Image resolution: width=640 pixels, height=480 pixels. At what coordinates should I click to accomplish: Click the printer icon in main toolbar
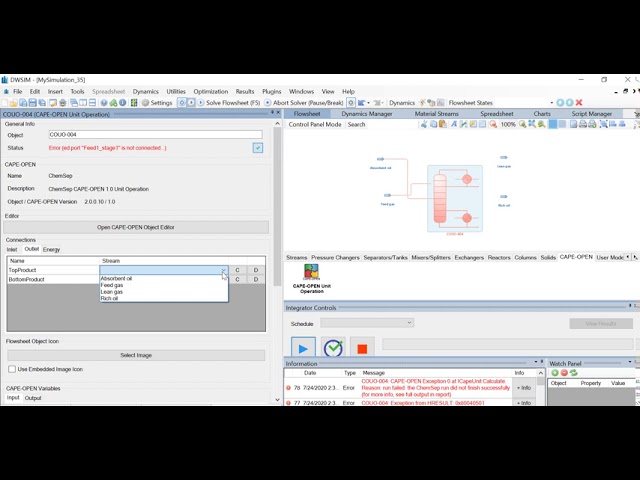coord(63,103)
